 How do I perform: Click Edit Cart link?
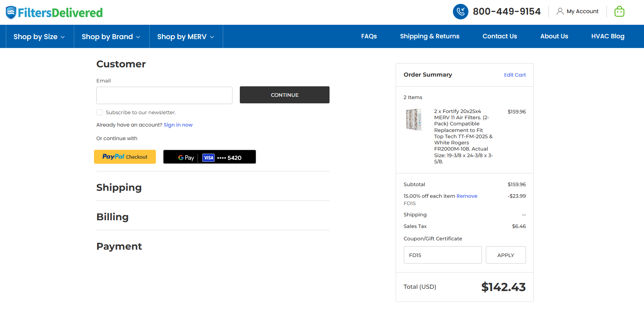(515, 75)
